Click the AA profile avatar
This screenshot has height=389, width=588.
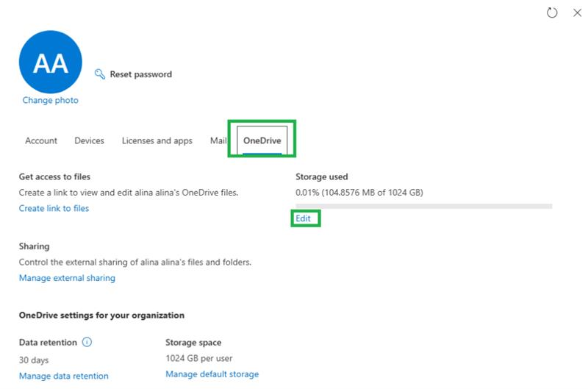51,62
